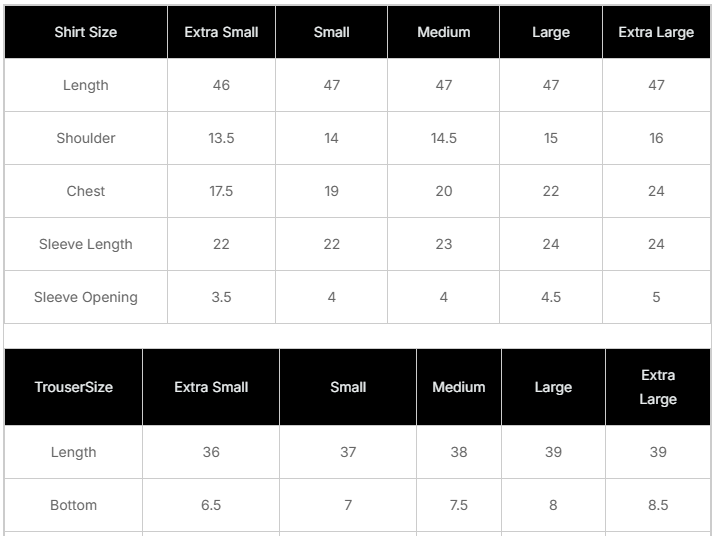Select the Medium shoulder value 14.5
The width and height of the screenshot is (717, 536).
[443, 138]
